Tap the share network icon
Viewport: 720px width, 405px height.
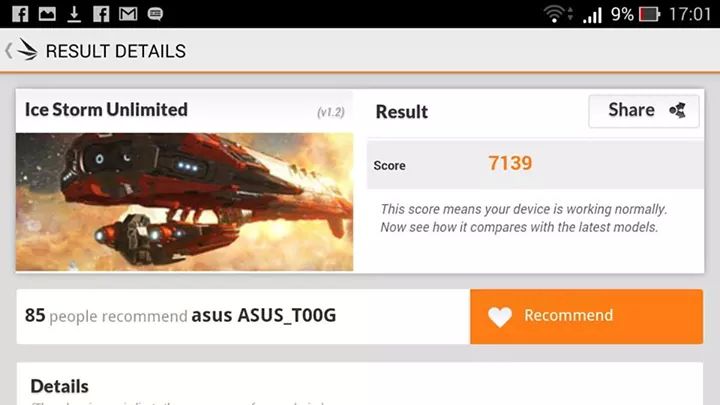[677, 110]
